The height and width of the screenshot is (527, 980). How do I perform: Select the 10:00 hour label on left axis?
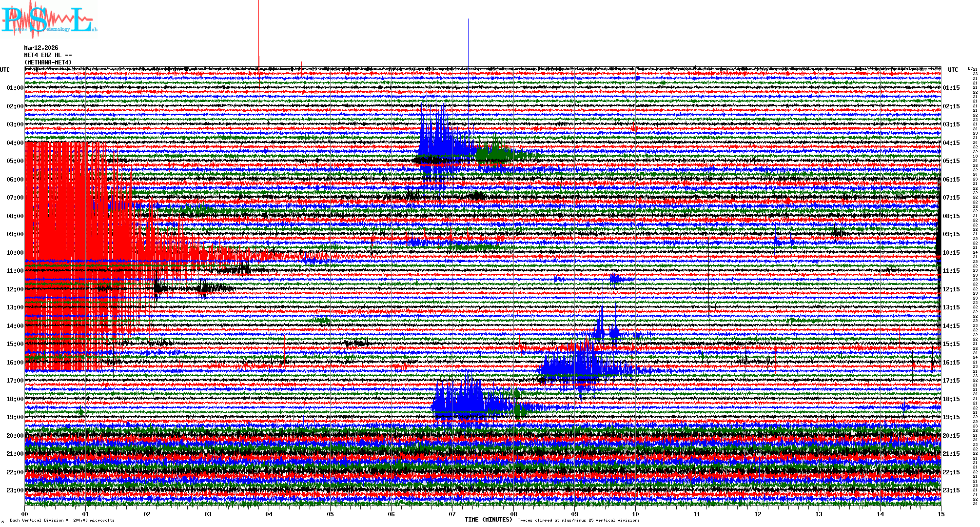[15, 253]
